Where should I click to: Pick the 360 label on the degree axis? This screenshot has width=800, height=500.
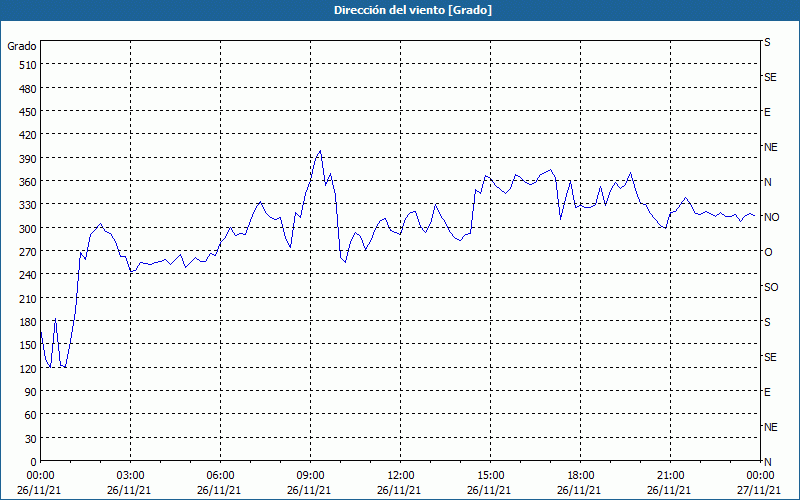coord(28,182)
